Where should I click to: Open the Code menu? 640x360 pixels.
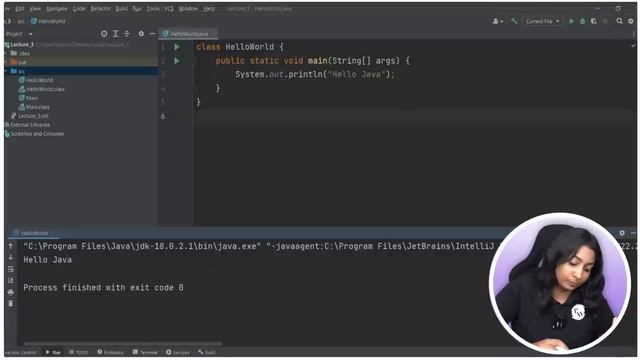[79, 9]
